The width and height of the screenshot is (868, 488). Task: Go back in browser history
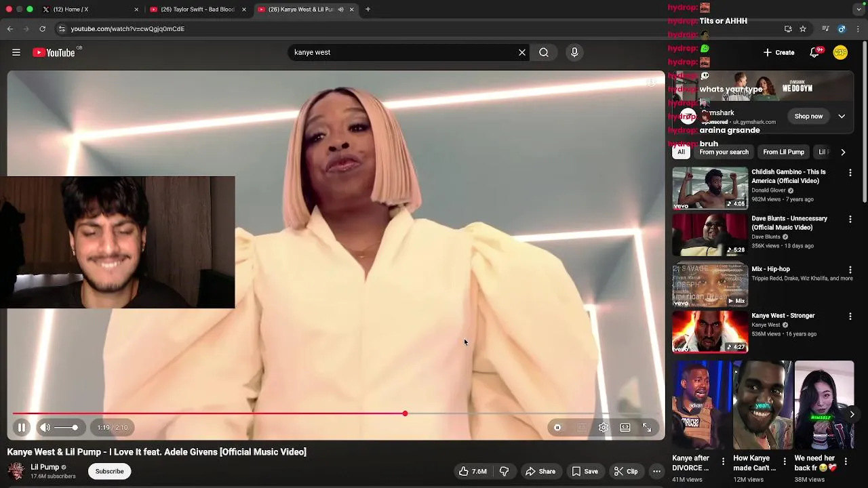(10, 29)
